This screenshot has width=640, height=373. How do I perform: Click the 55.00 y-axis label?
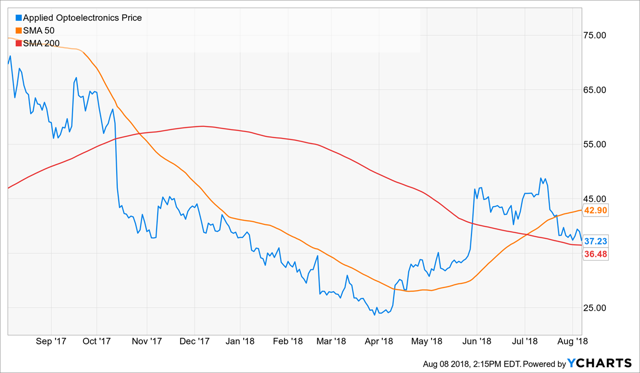tap(595, 144)
